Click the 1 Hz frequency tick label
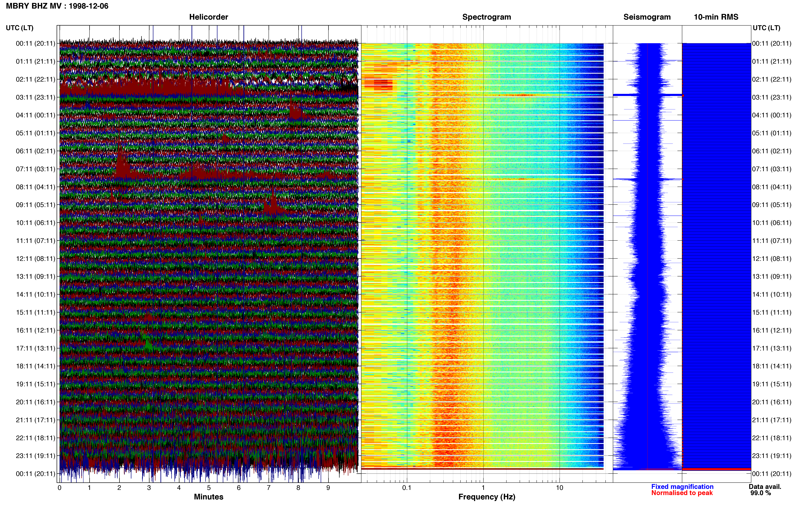The height and width of the screenshot is (508, 812). click(x=483, y=488)
